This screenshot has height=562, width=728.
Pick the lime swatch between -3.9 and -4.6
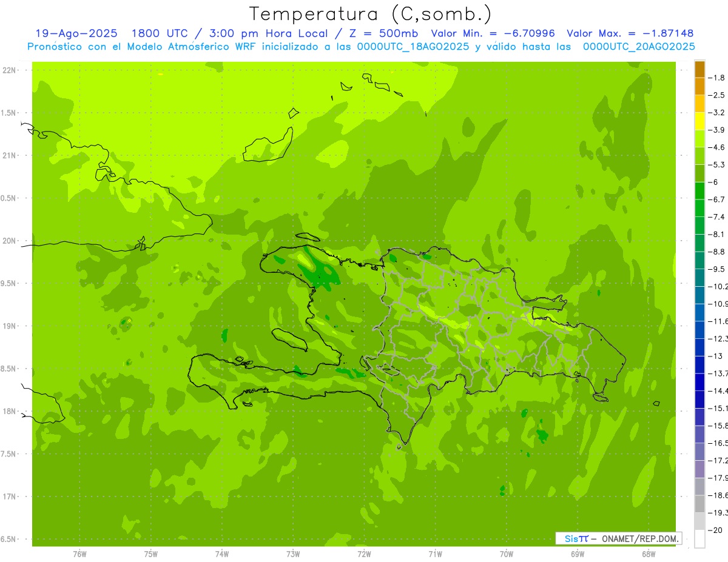pos(699,139)
